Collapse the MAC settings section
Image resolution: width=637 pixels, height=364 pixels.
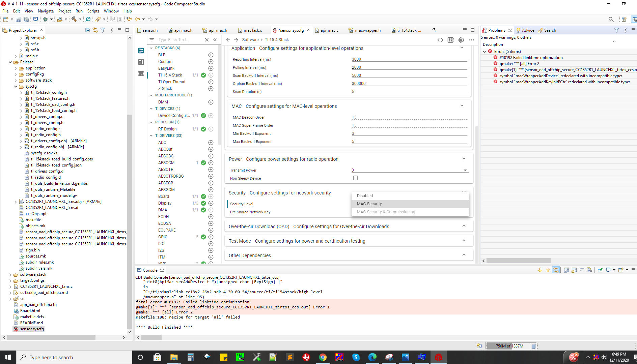tap(462, 106)
